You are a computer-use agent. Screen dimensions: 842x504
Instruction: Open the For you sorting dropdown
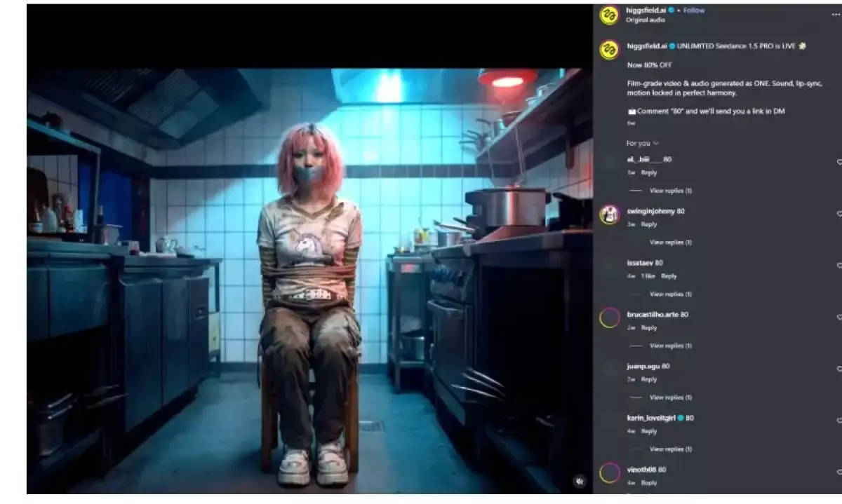point(639,142)
